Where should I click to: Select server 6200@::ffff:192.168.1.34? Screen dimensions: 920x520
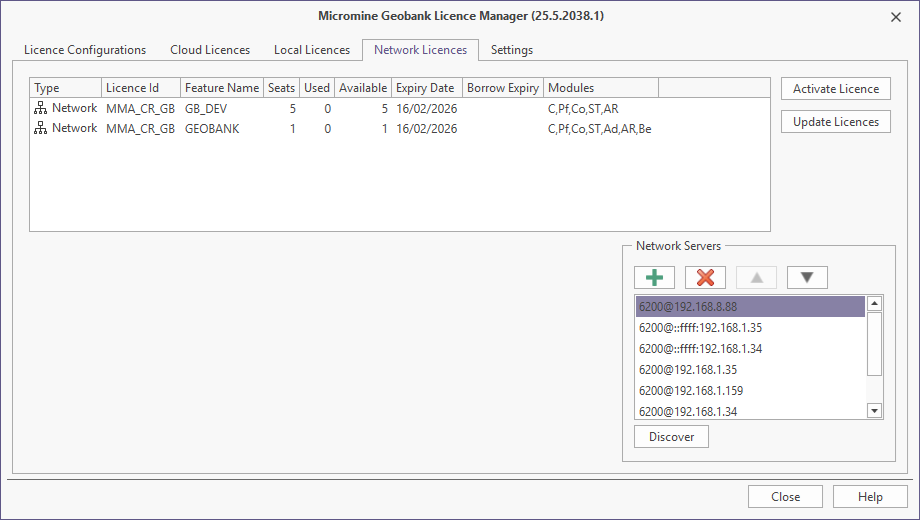click(750, 349)
